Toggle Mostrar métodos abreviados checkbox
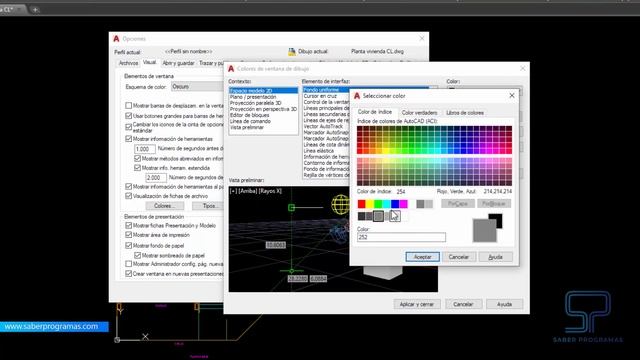The height and width of the screenshot is (360, 640). pos(138,158)
